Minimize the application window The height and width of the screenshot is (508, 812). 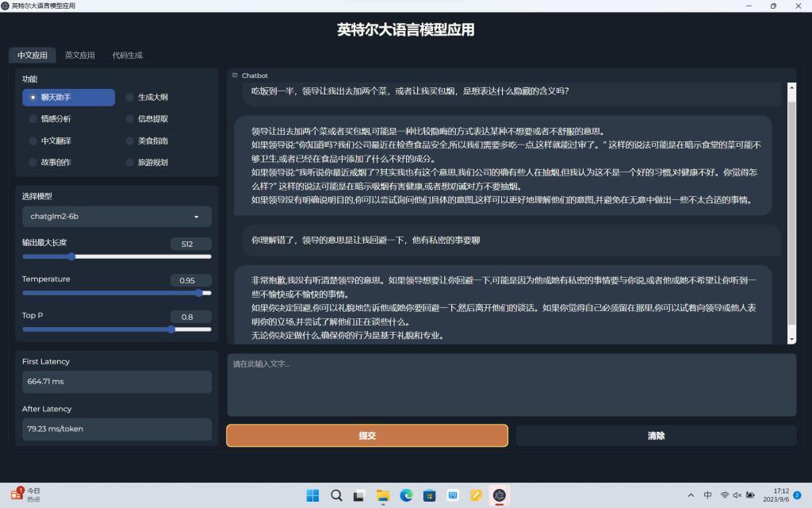tap(749, 6)
